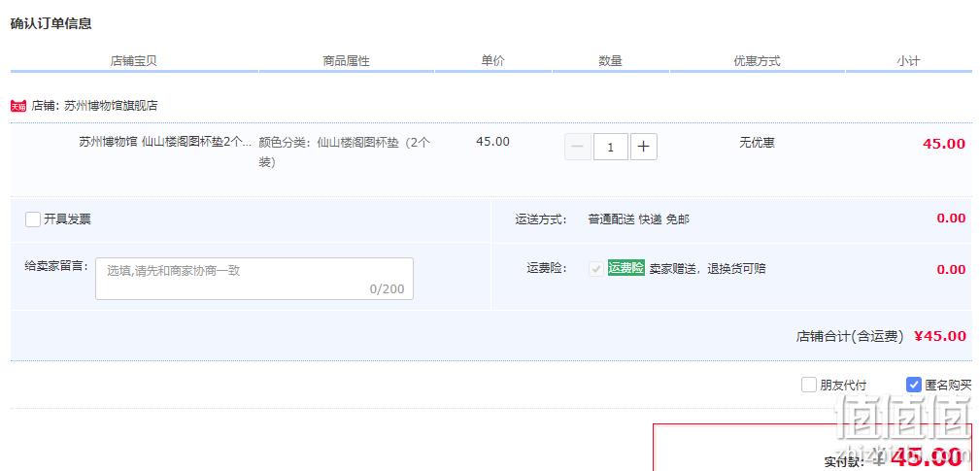
Task: Click the 0/200 character counter
Action: coord(387,289)
